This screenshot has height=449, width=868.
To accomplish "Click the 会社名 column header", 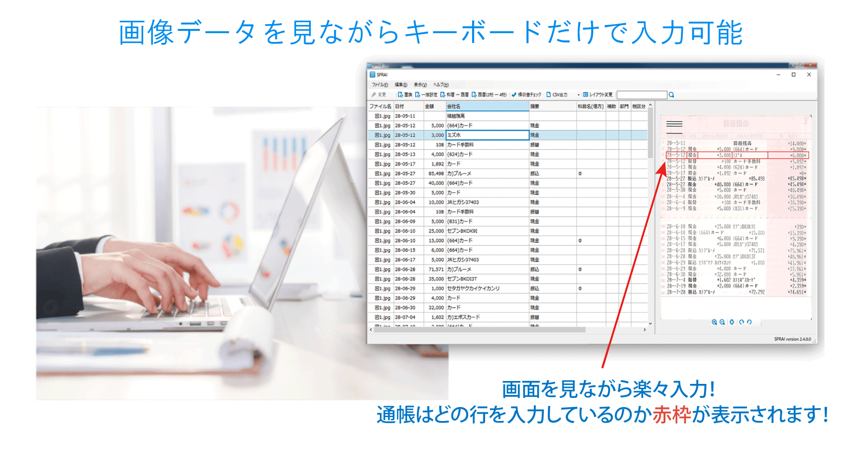I will [x=487, y=106].
